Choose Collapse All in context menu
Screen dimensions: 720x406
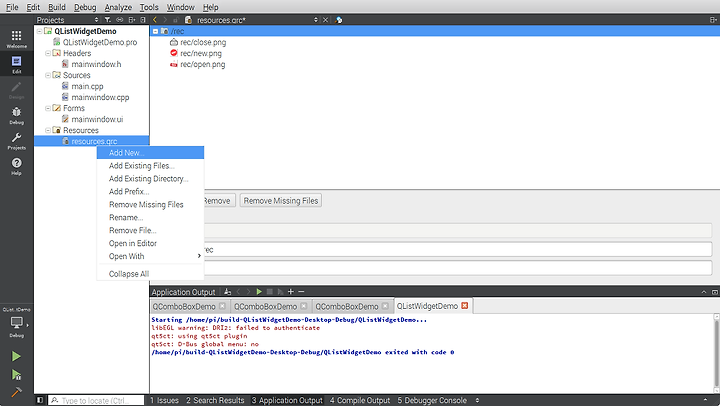point(150,274)
